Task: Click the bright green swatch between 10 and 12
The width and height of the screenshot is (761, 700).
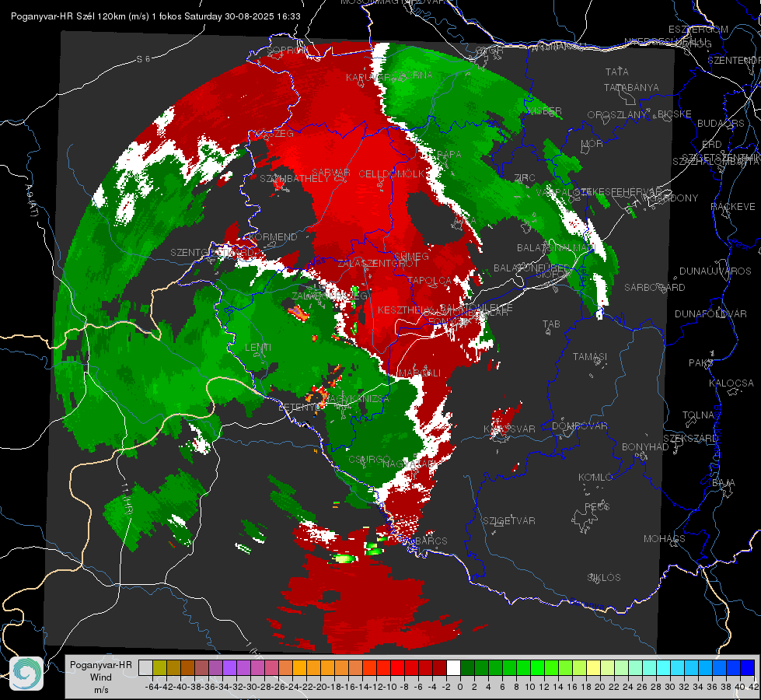Action: click(537, 667)
